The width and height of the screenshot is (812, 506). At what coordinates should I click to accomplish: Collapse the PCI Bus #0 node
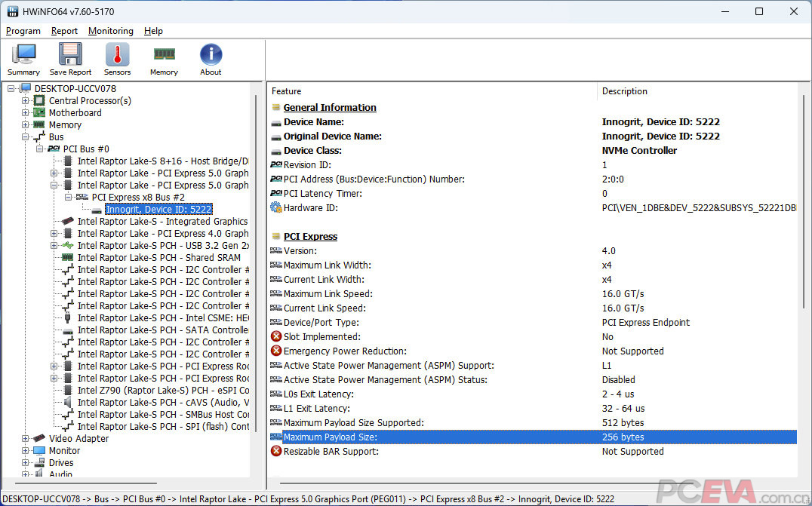(40, 149)
